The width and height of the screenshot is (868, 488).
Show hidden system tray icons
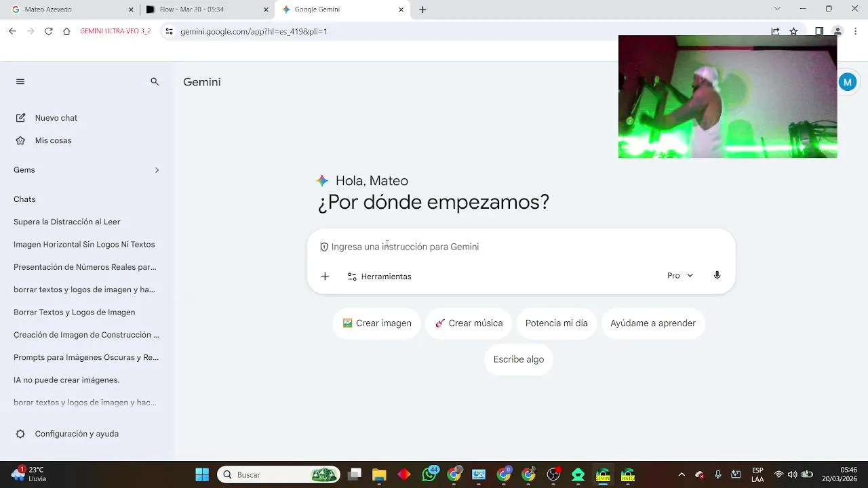click(x=682, y=474)
